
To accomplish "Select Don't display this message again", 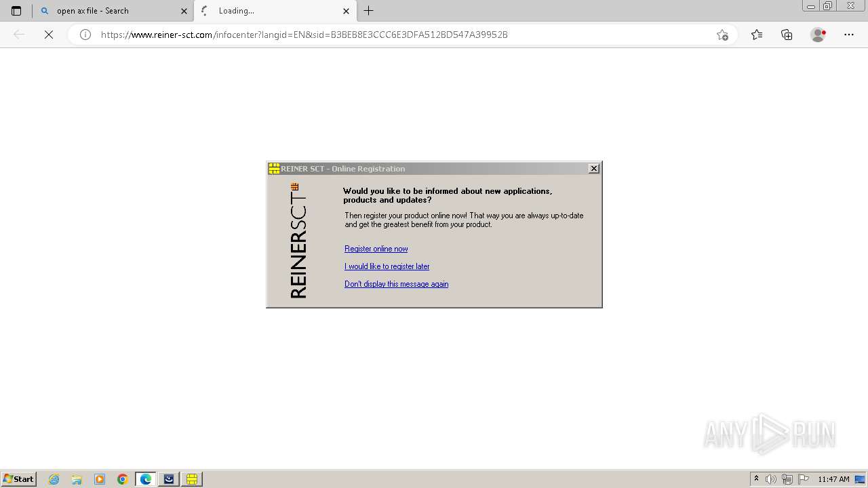I will tap(396, 284).
